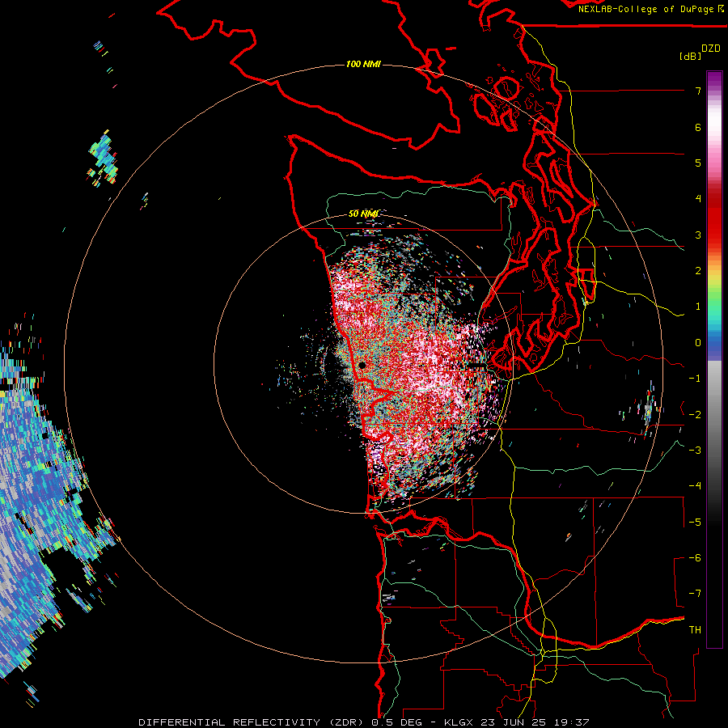This screenshot has width=728, height=728.
Task: Click the TH label at the legend bottom
Action: [x=695, y=629]
